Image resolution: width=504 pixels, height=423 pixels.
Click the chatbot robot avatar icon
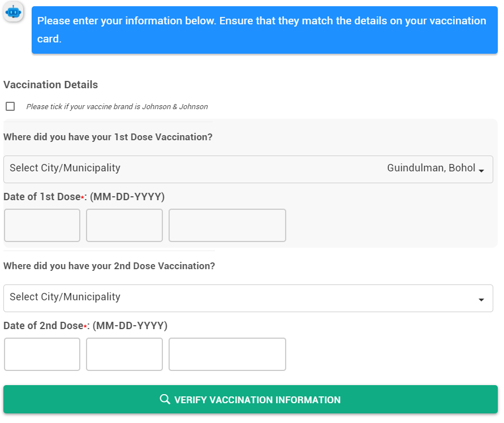click(13, 12)
